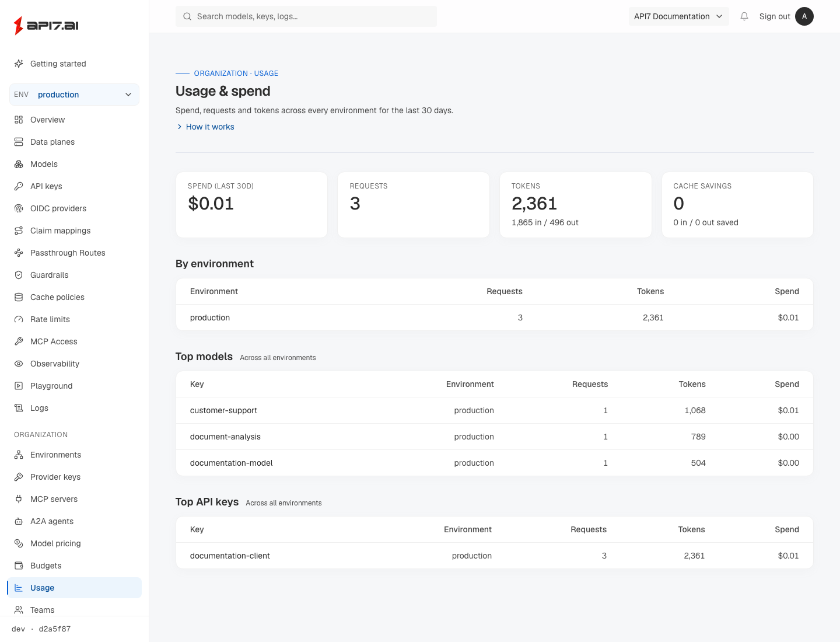Click the 1,068 tokens value
The width and height of the screenshot is (840, 642).
695,410
